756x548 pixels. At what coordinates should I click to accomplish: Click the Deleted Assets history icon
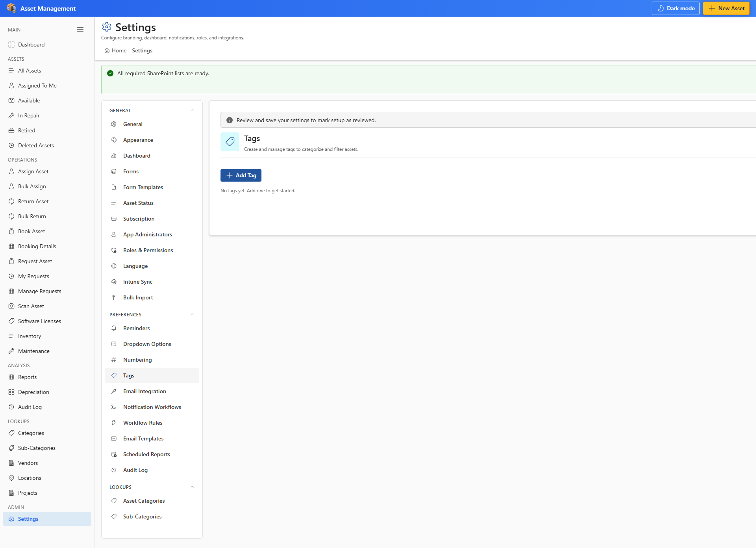(11, 145)
